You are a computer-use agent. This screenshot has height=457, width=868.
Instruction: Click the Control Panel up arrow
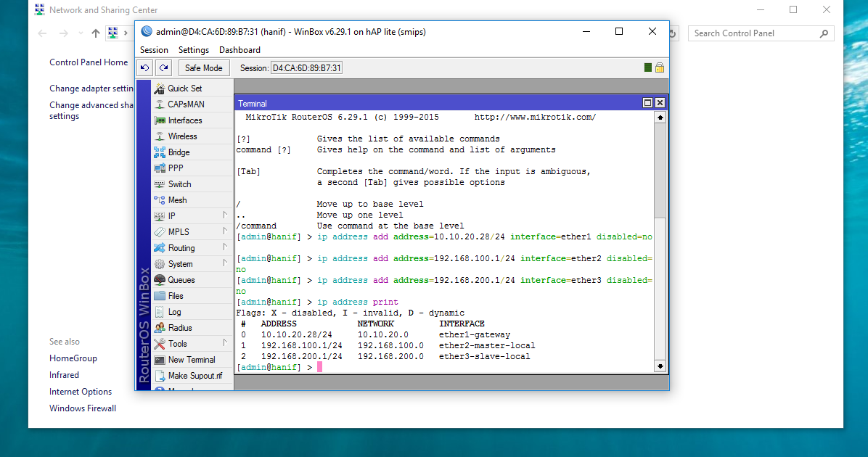point(96,33)
